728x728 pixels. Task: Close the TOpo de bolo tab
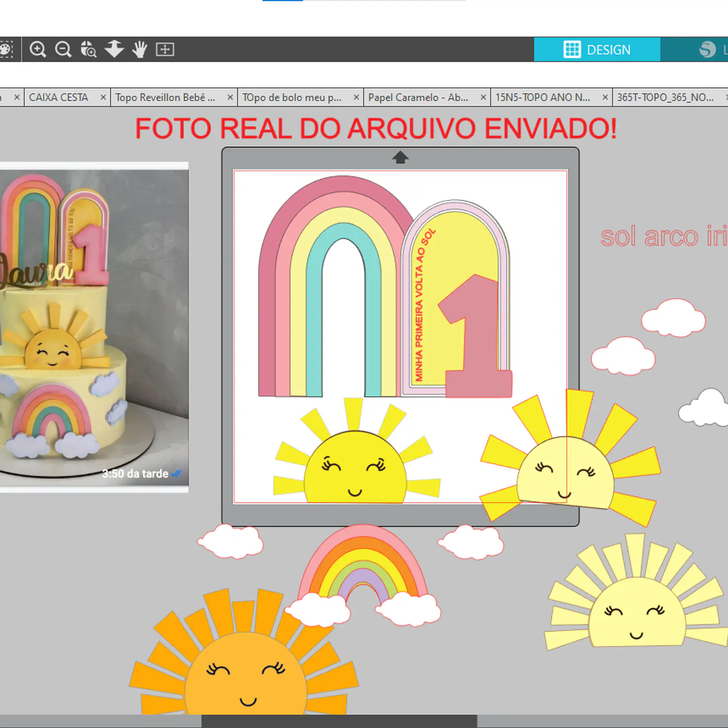356,98
